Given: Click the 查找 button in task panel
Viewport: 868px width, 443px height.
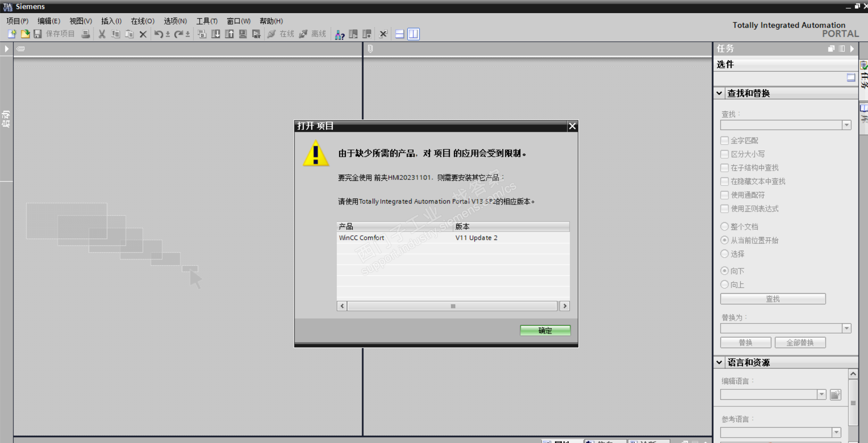Looking at the screenshot, I should (x=773, y=299).
